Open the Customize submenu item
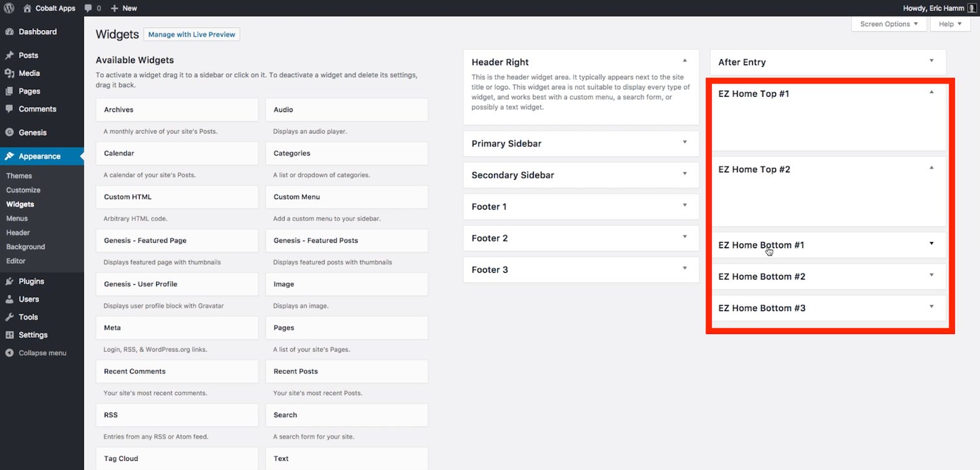The image size is (980, 470). [24, 190]
